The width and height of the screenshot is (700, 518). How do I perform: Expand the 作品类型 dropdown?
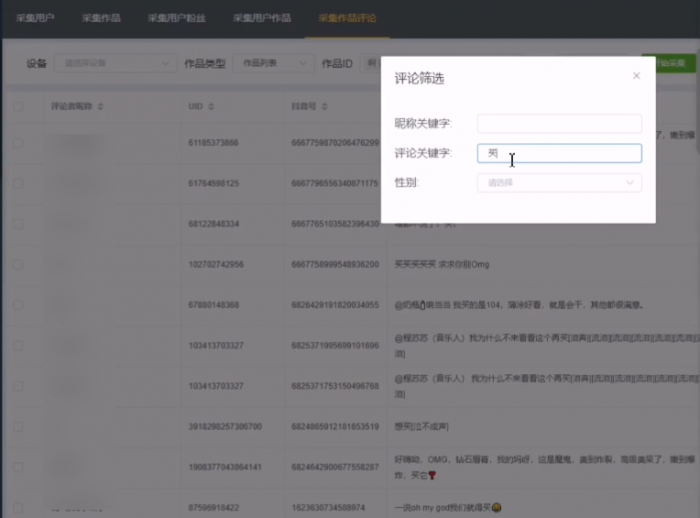click(x=274, y=63)
